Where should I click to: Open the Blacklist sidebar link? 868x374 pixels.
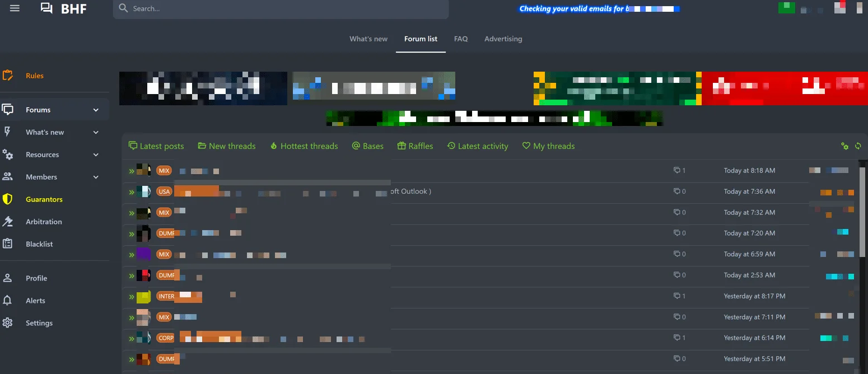tap(39, 244)
